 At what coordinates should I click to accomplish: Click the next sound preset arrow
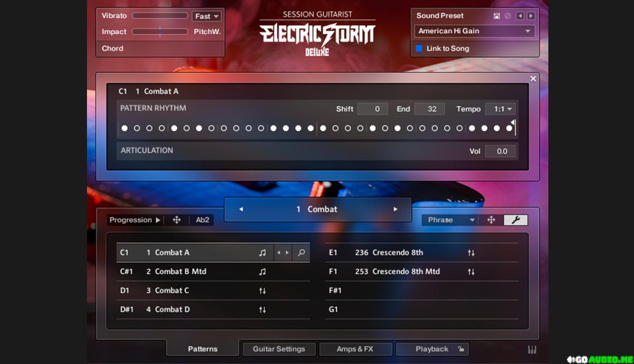[531, 16]
